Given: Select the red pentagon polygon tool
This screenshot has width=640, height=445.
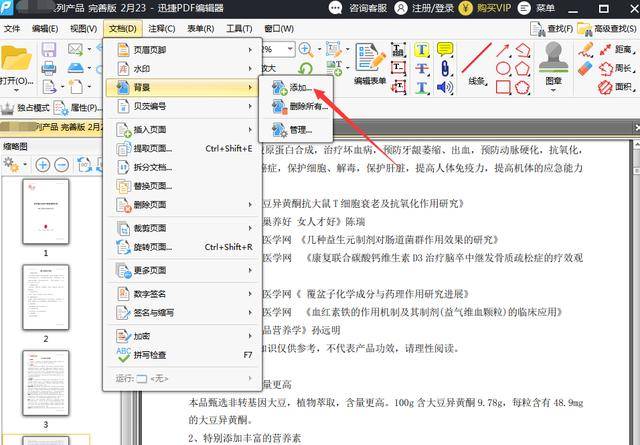Looking at the screenshot, I should pos(522,69).
